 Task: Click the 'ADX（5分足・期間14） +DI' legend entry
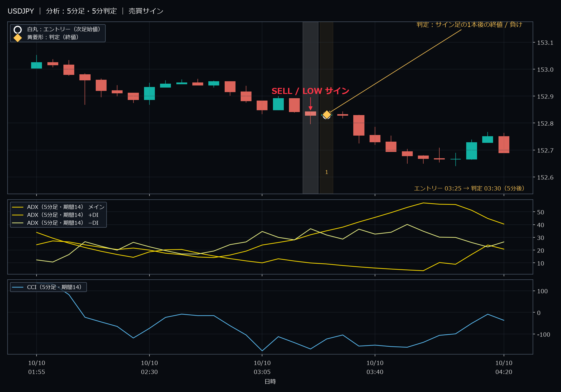click(63, 215)
